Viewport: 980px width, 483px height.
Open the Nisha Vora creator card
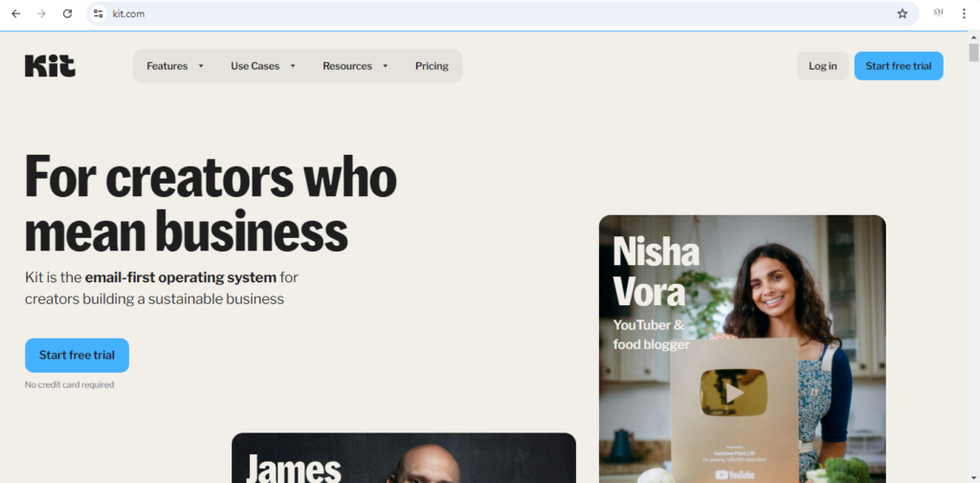pyautogui.click(x=742, y=349)
